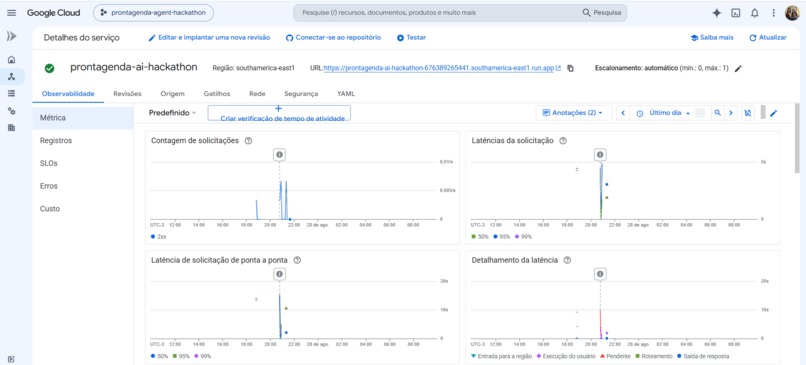Image resolution: width=806 pixels, height=365 pixels.
Task: Select Erros in the side menu
Action: click(x=83, y=186)
